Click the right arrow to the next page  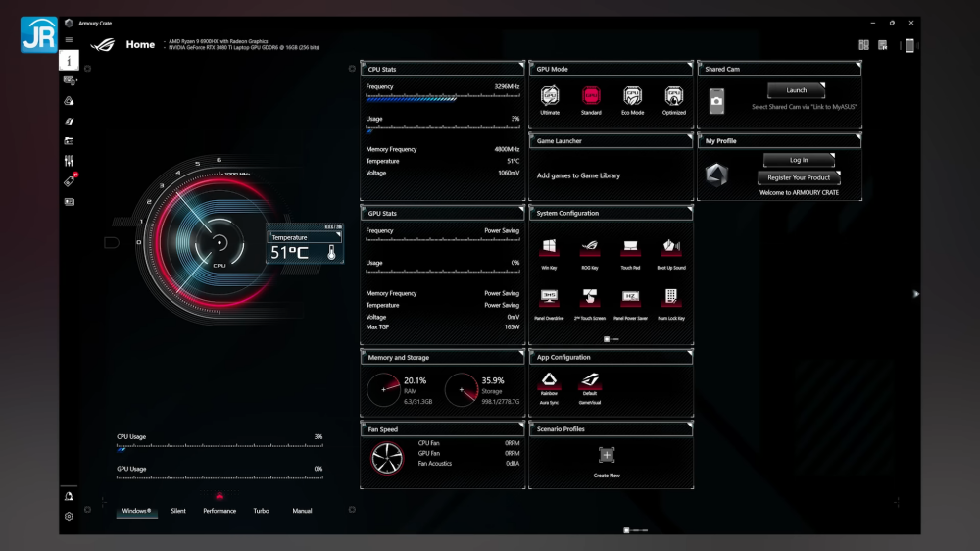[915, 294]
